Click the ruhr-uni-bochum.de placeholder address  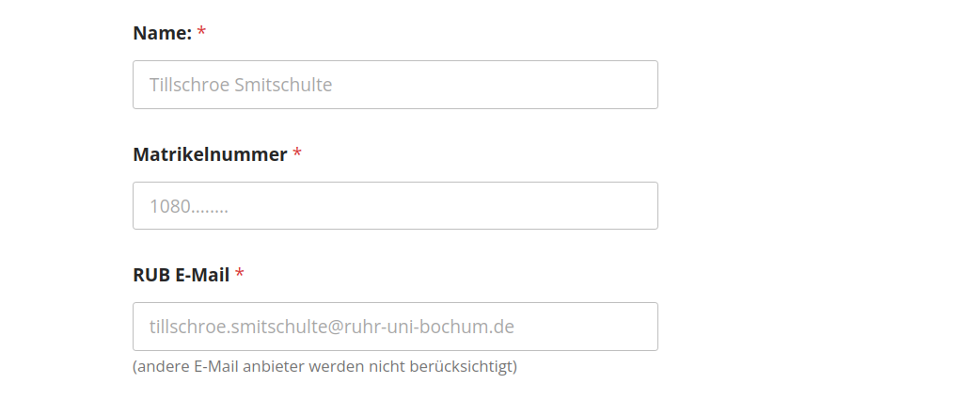click(331, 327)
